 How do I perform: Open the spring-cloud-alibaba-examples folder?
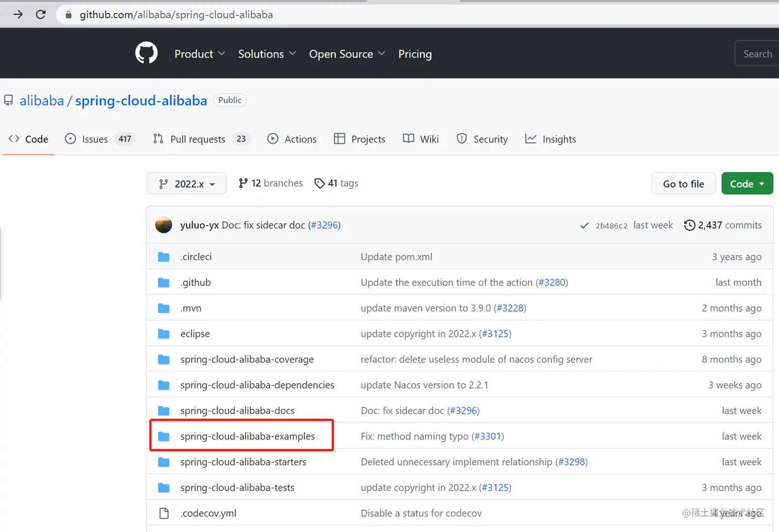(x=247, y=437)
